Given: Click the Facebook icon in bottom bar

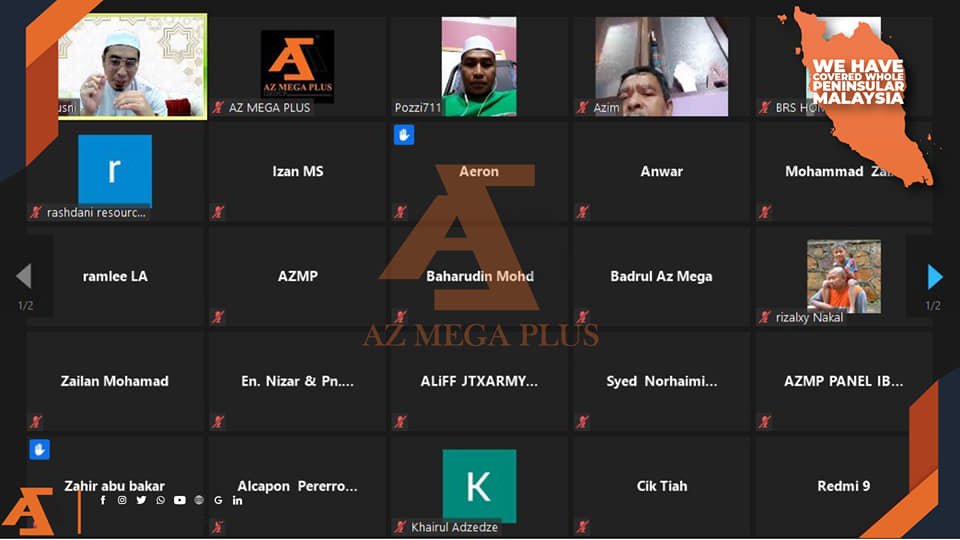Looking at the screenshot, I should pyautogui.click(x=103, y=500).
